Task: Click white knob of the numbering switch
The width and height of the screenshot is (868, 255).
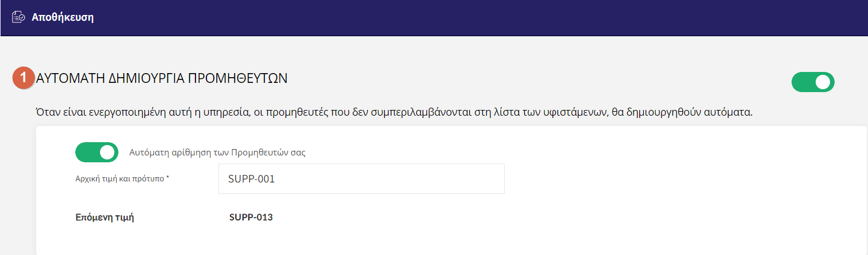Action: point(107,153)
